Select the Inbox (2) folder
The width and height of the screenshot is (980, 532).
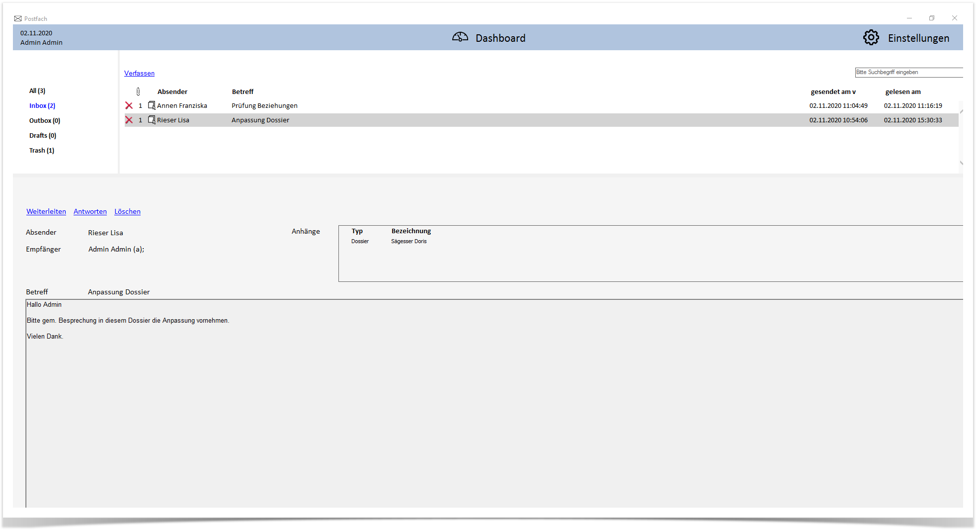pyautogui.click(x=42, y=106)
